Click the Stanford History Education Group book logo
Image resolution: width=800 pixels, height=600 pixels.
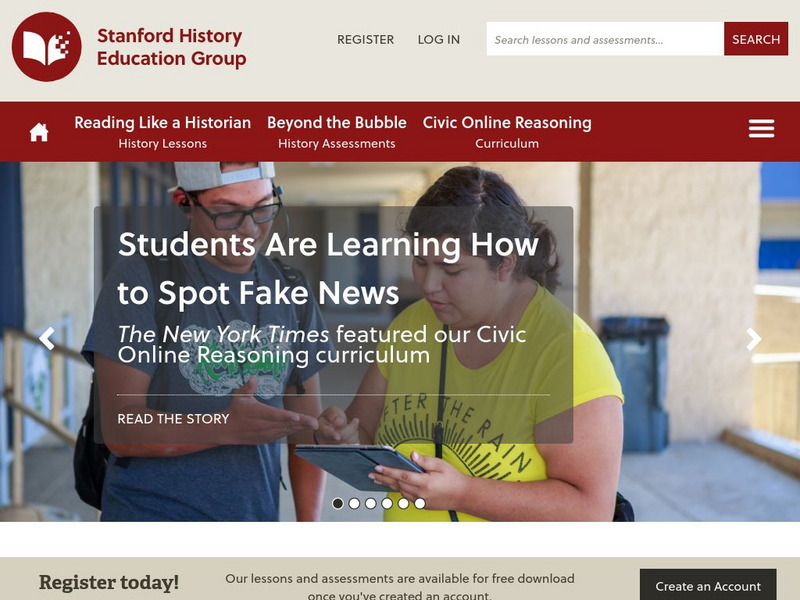(x=46, y=47)
